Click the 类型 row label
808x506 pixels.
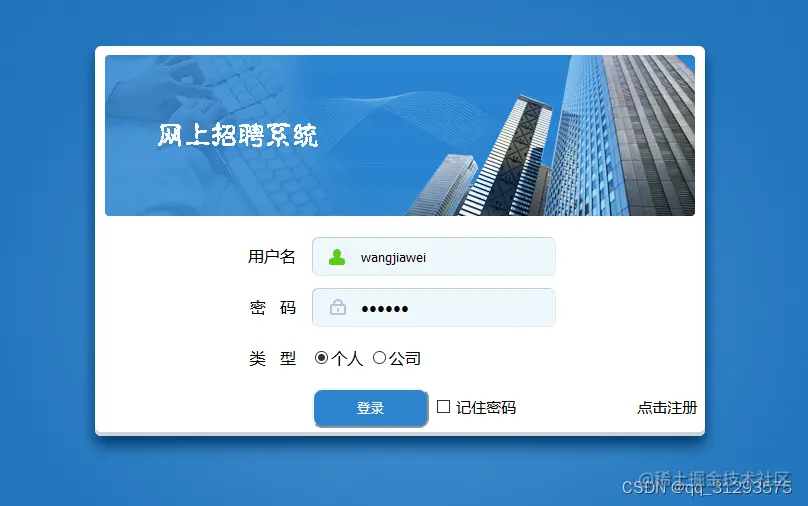273,358
